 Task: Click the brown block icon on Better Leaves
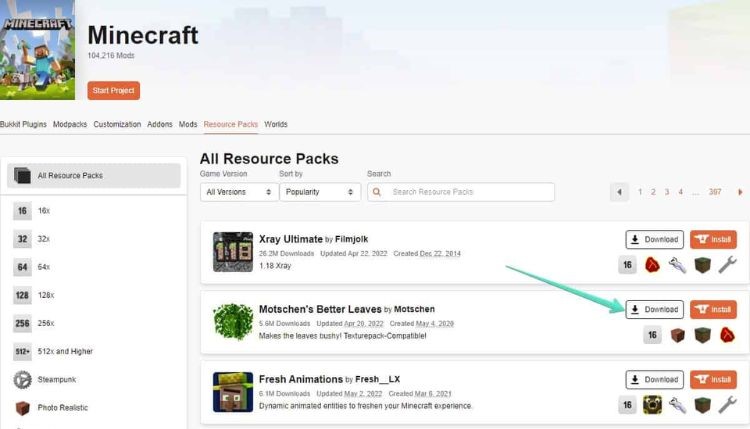[677, 335]
